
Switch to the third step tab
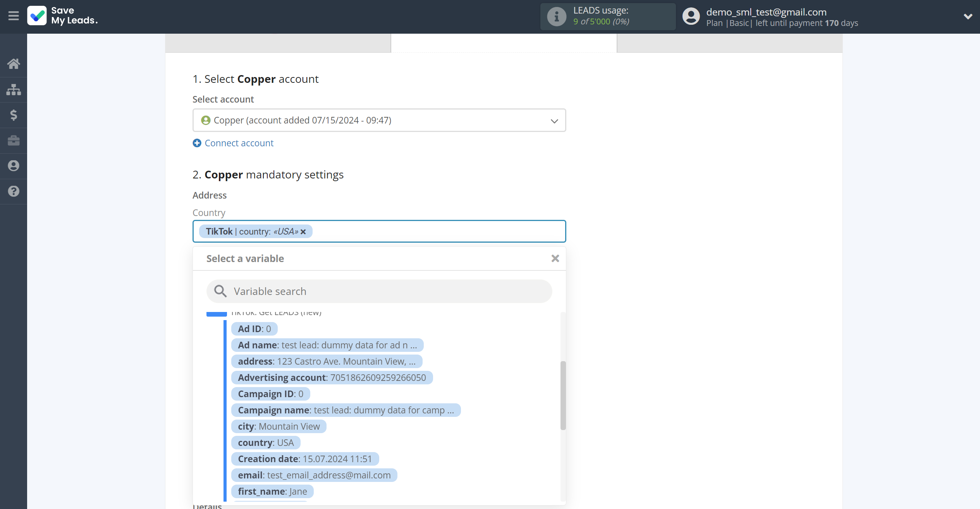(x=730, y=43)
